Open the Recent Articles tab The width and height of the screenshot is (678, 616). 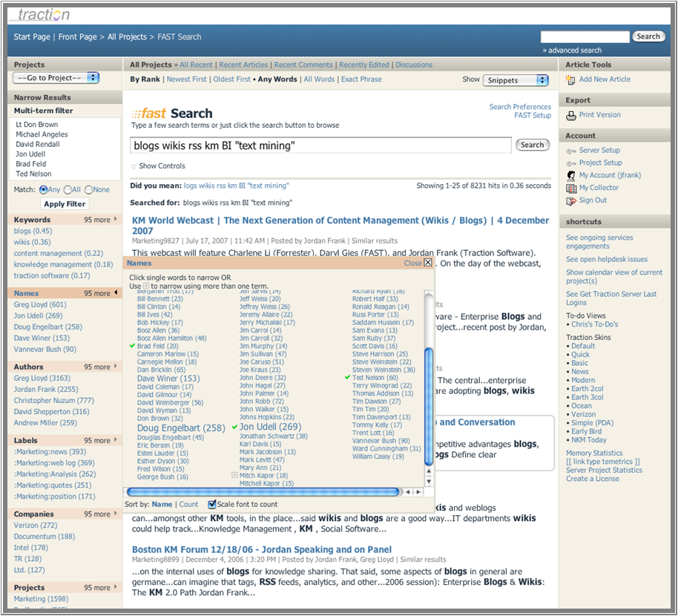243,65
